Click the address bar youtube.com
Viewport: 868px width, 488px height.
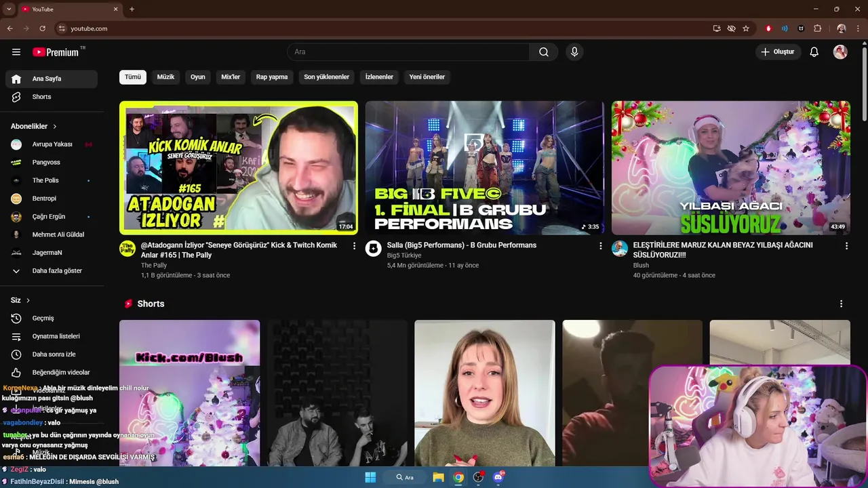[x=89, y=28]
